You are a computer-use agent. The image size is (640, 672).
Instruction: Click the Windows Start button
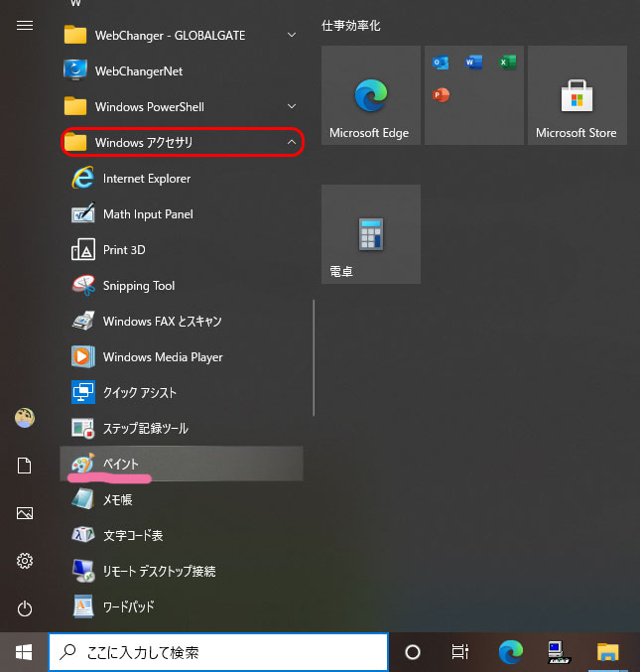(24, 652)
